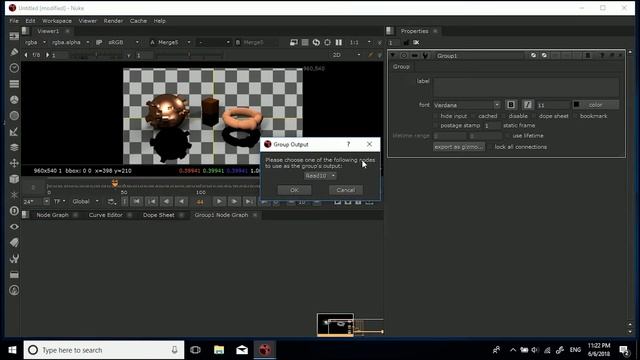The width and height of the screenshot is (640, 360).
Task: Click the clipping warning square icon in viewer toolbar
Action: [305, 42]
